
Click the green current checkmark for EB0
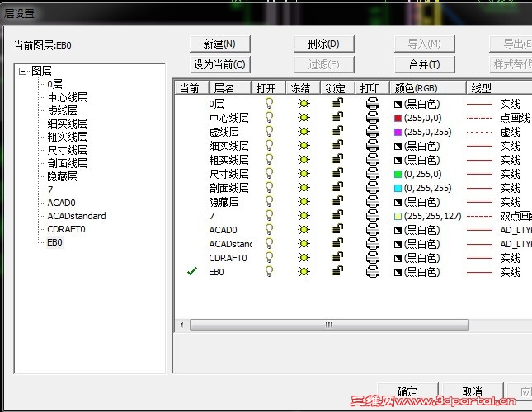point(192,271)
